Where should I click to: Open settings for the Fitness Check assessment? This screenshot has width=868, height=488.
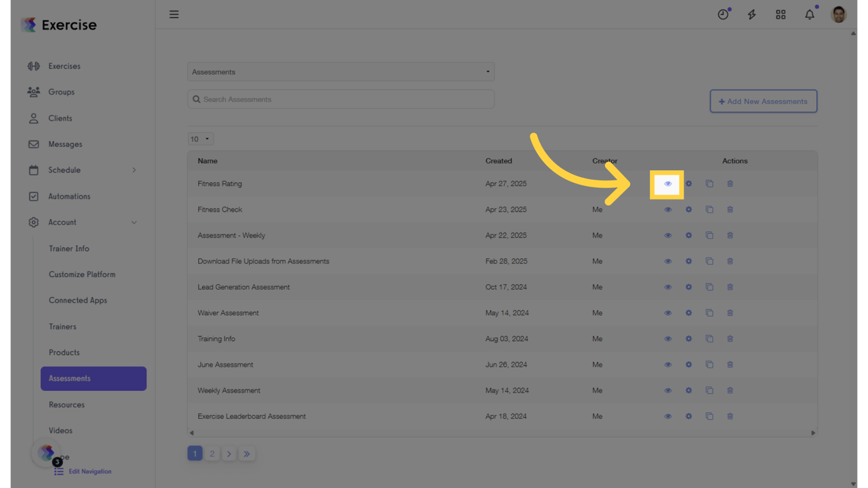pos(689,209)
